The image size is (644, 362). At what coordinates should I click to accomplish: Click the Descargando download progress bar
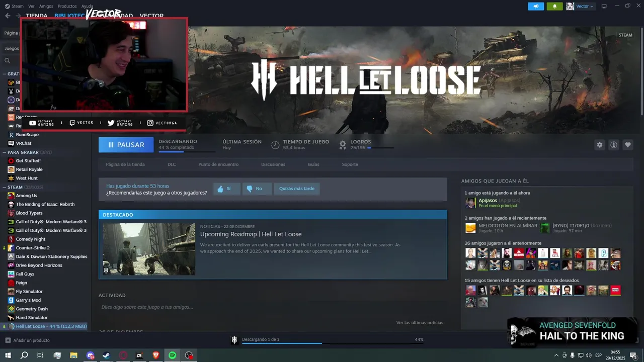point(187,151)
